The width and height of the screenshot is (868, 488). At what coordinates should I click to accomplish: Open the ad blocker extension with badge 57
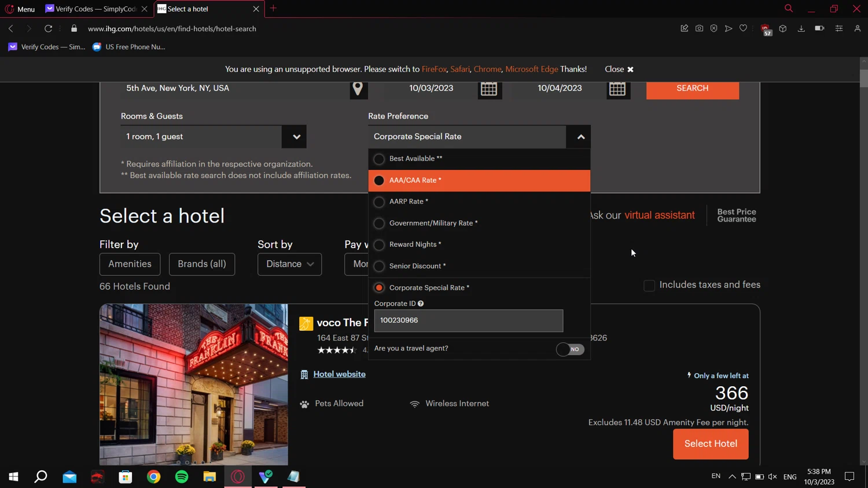tap(766, 29)
